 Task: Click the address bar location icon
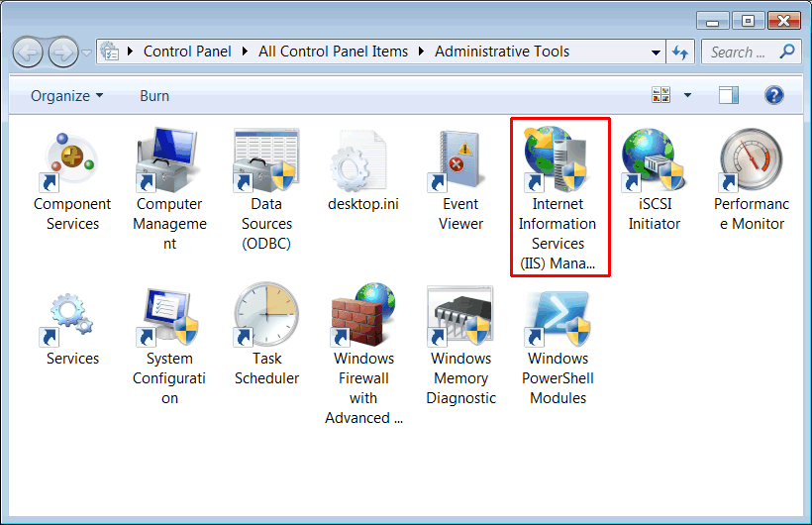110,52
